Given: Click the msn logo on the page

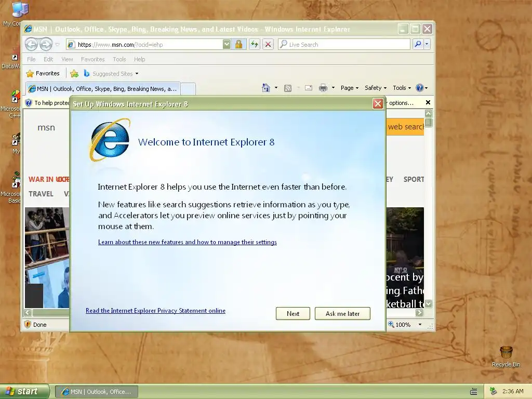Looking at the screenshot, I should pyautogui.click(x=46, y=128).
